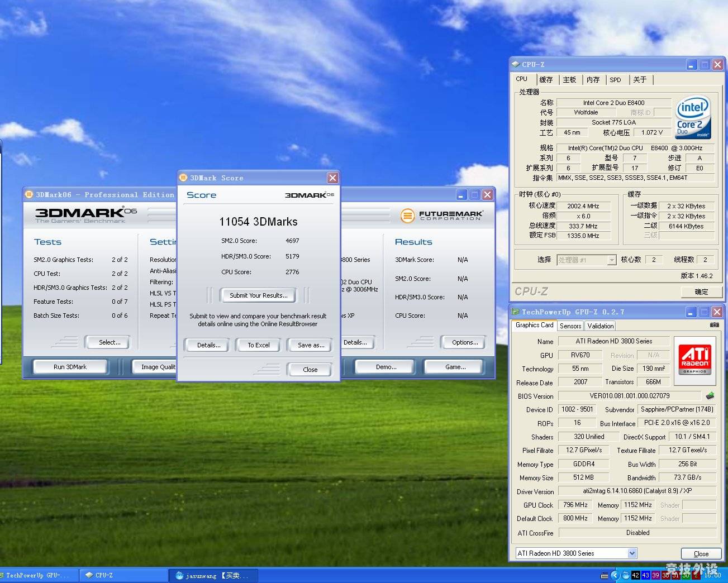The height and width of the screenshot is (583, 728).
Task: Switch to the Sensors tab in GPU-Z
Action: [x=570, y=326]
